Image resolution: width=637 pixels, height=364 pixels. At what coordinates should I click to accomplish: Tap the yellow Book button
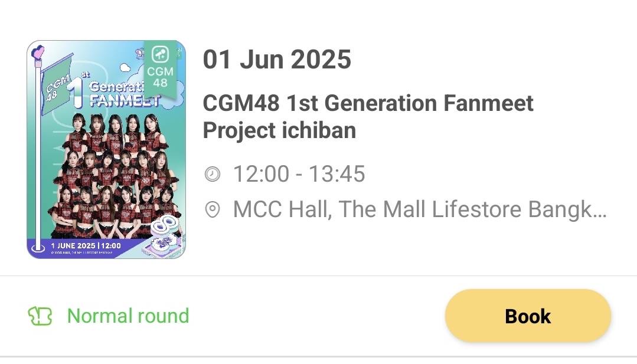coord(528,315)
